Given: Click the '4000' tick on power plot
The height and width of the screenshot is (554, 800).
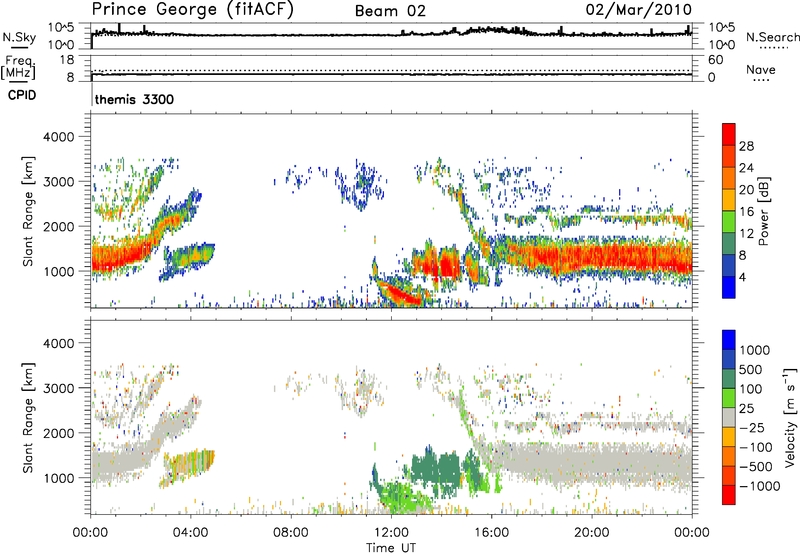Looking at the screenshot, I should point(59,137).
